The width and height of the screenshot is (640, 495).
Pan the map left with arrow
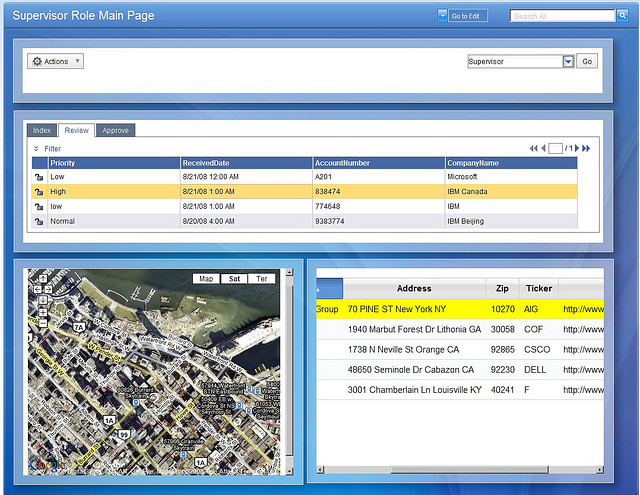(x=37, y=289)
